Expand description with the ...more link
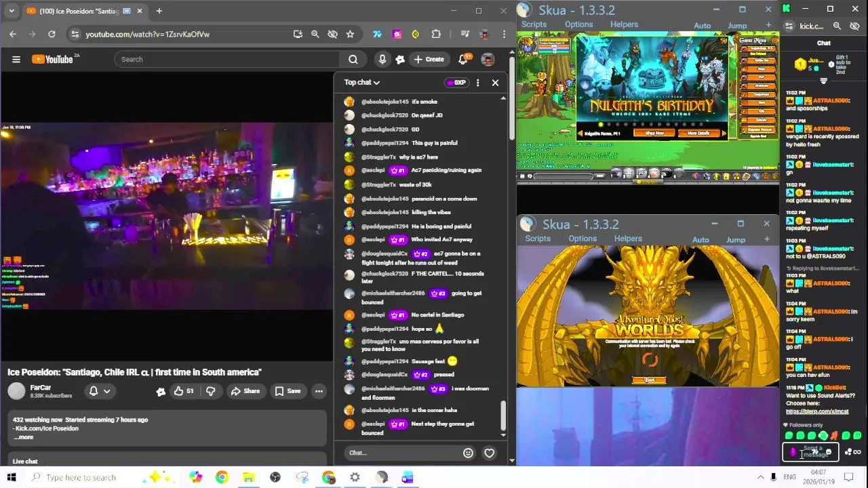 point(23,437)
